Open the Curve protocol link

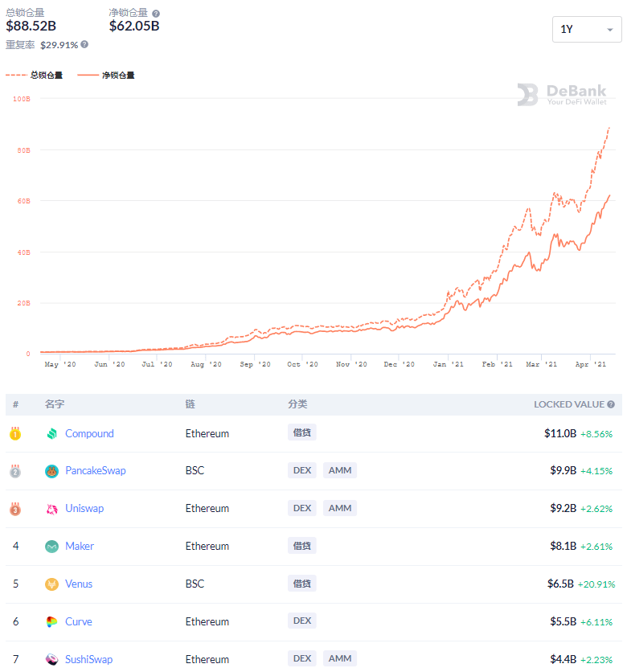[79, 621]
